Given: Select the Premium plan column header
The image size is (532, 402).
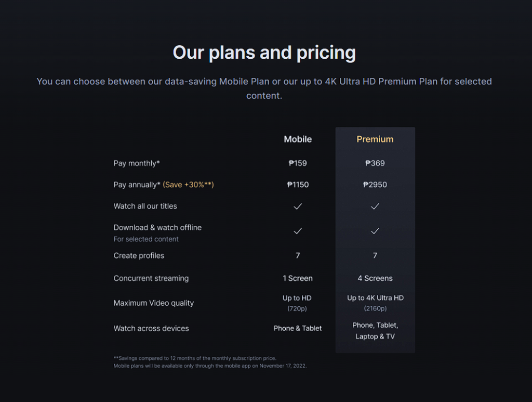Looking at the screenshot, I should 375,139.
